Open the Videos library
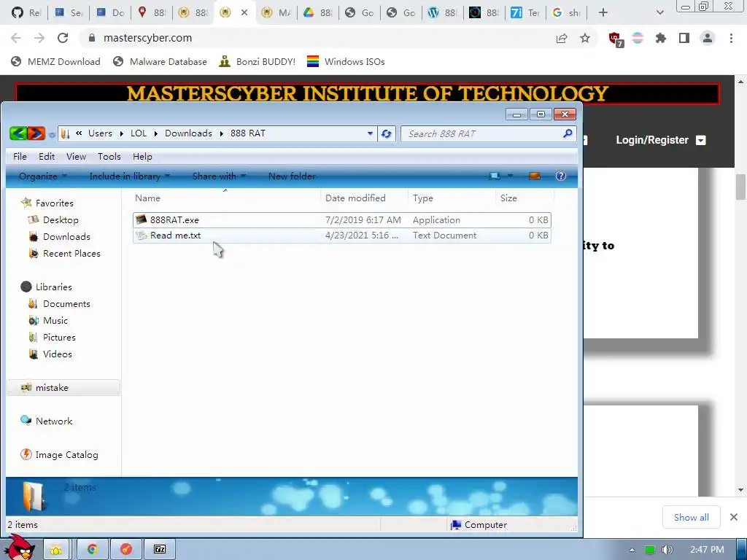This screenshot has width=747, height=560. coord(50,354)
